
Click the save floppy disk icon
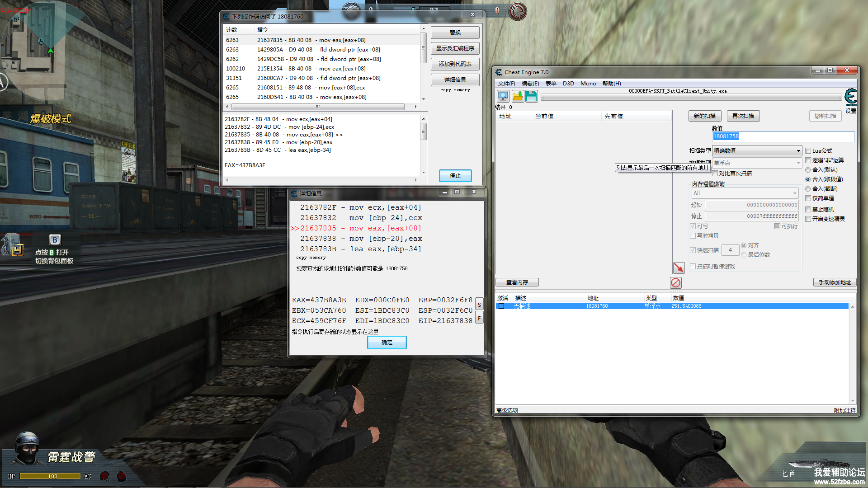531,96
